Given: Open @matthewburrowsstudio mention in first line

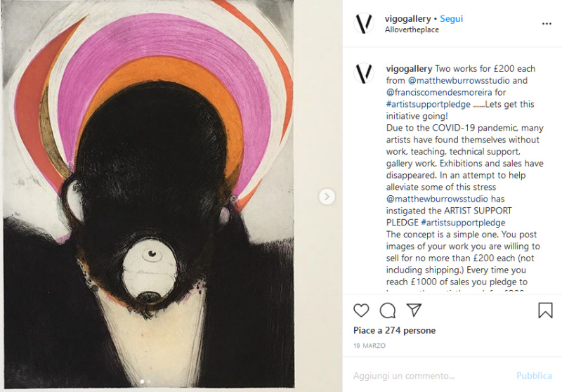Looking at the screenshot, I should pyautogui.click(x=459, y=80).
